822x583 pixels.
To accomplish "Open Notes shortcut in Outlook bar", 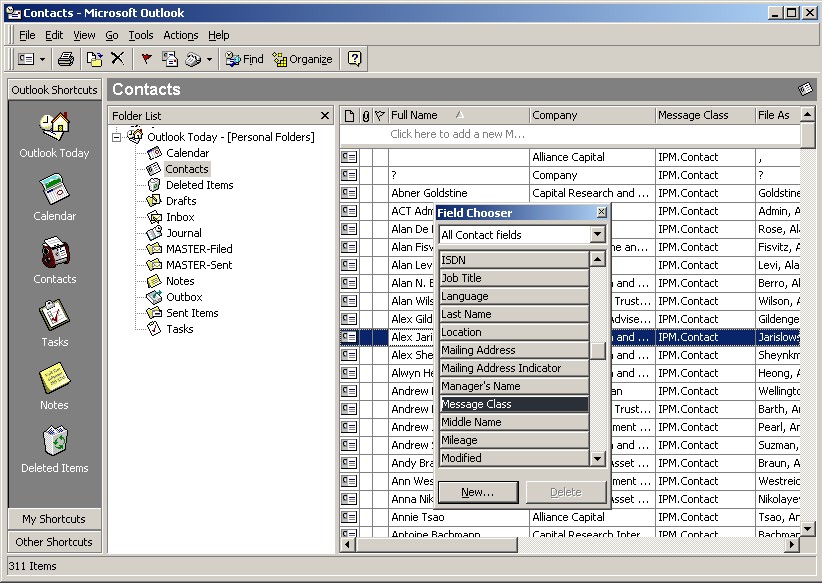I will point(55,387).
